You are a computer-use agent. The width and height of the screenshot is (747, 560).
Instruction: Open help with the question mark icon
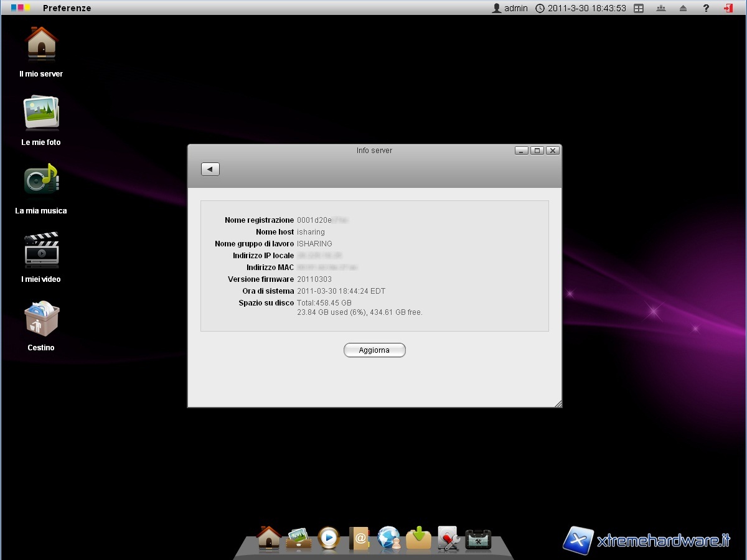tap(706, 8)
